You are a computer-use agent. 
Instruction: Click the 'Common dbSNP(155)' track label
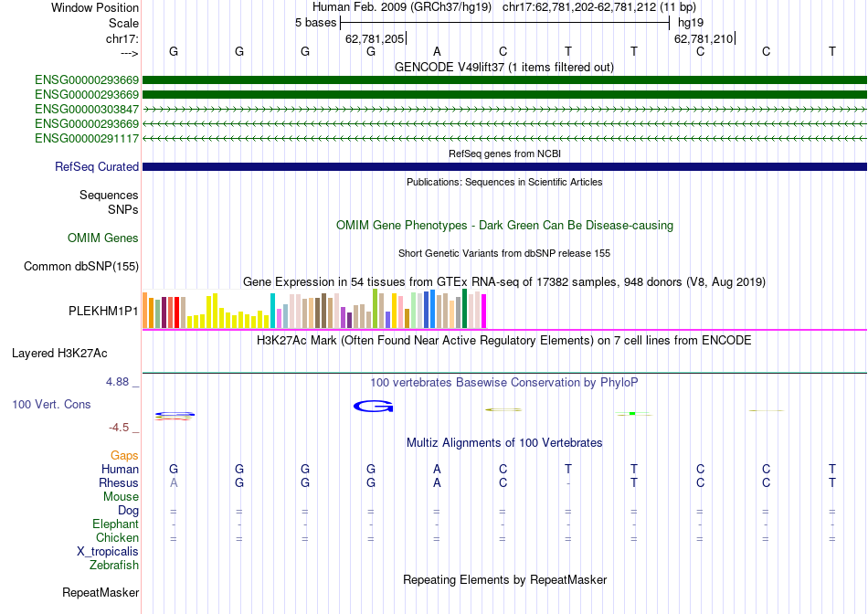click(80, 266)
